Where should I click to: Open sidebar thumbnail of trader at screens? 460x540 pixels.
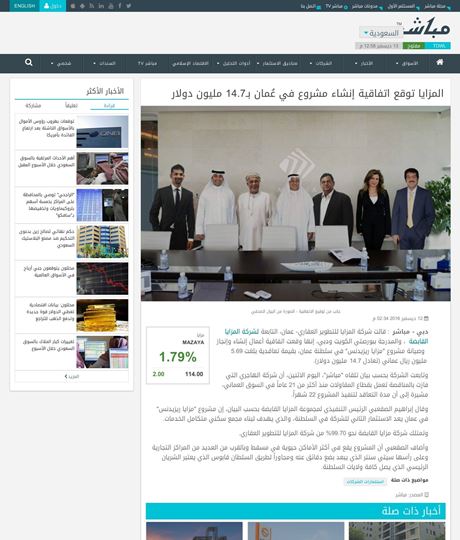[102, 352]
